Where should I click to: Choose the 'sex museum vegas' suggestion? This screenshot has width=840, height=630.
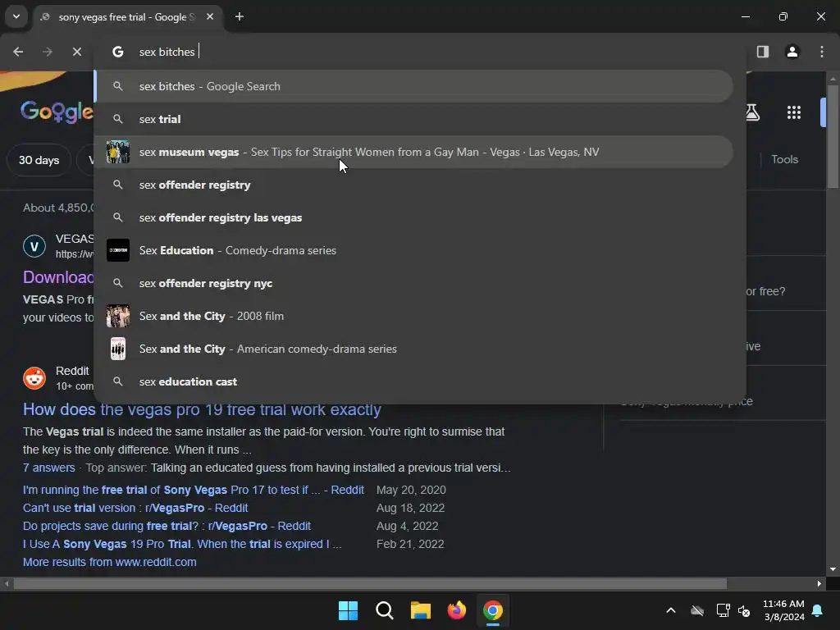click(413, 152)
